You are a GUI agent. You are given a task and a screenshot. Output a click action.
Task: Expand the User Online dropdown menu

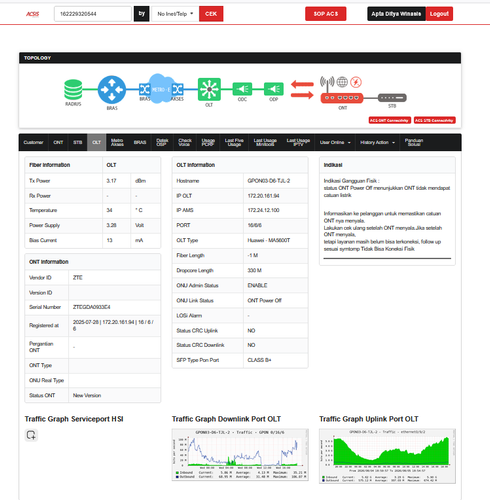335,142
